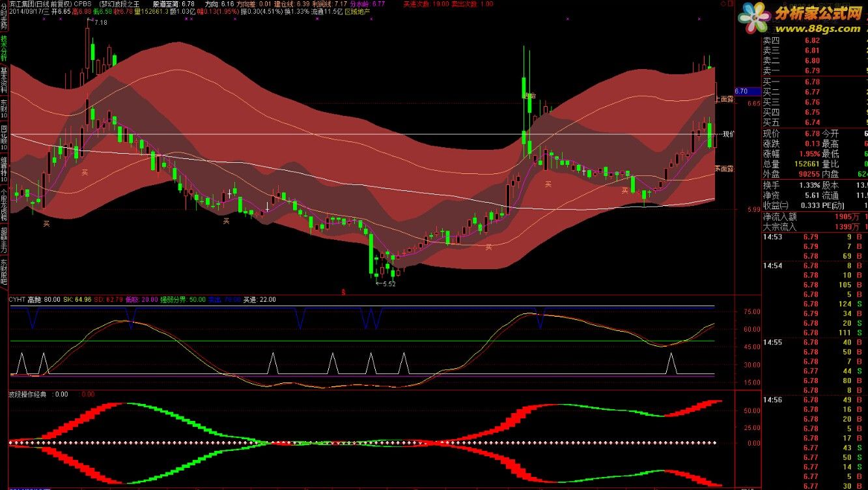Click the 14:54 timestamp in the trade list
The height and width of the screenshot is (490, 868).
click(772, 266)
